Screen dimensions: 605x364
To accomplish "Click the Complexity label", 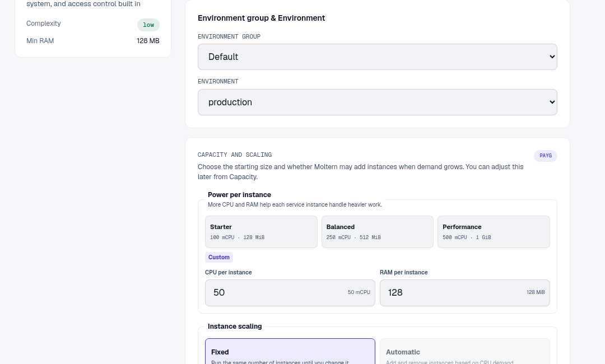I will pos(44,24).
